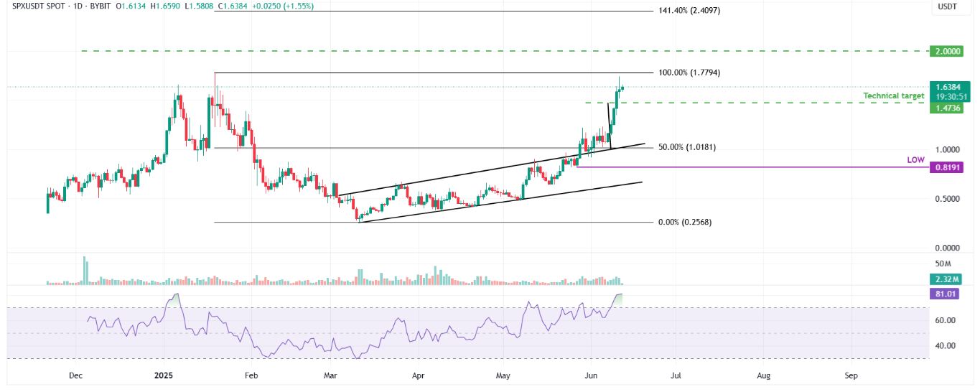This screenshot has width=980, height=392.
Task: Click the current price label 1.6384
Action: point(949,86)
